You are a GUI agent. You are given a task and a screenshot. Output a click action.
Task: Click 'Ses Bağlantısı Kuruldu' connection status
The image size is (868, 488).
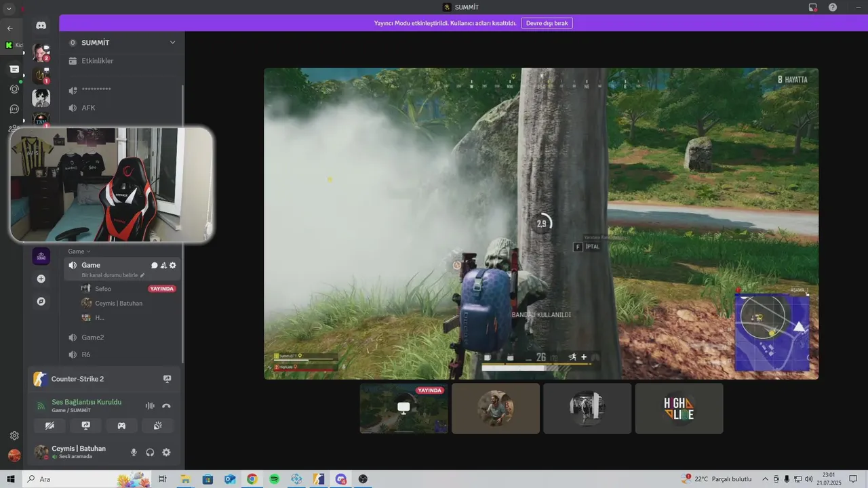pos(87,402)
